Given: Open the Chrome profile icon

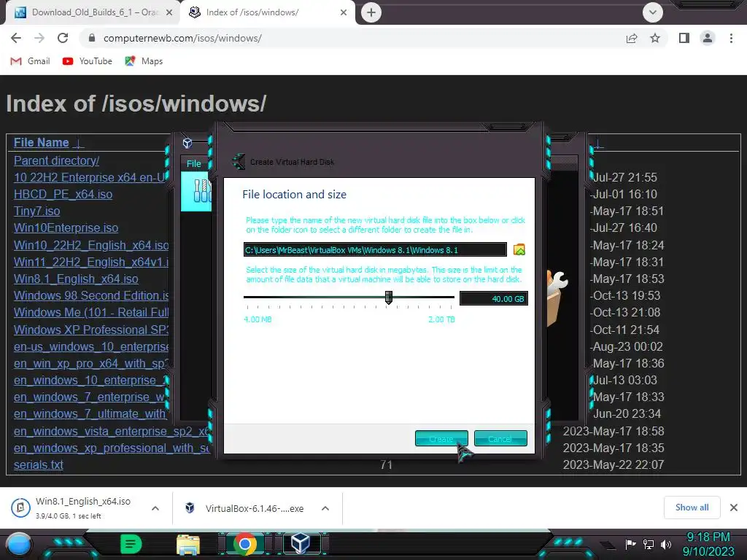Looking at the screenshot, I should tap(708, 38).
